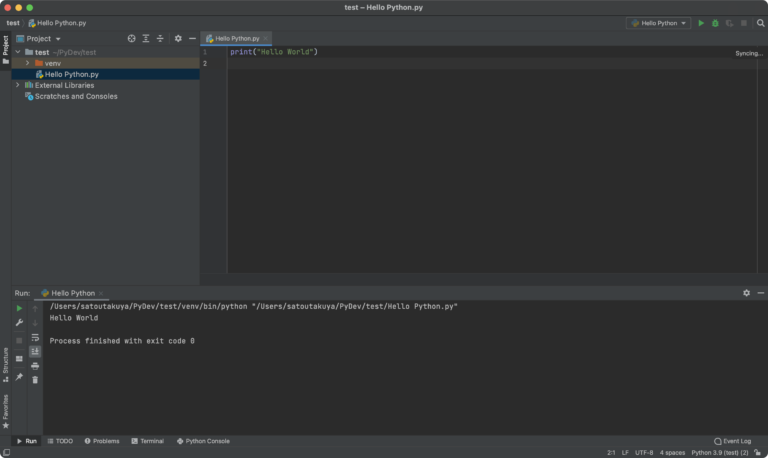
Task: Click the locate target icon in the Project panel
Action: pyautogui.click(x=131, y=39)
